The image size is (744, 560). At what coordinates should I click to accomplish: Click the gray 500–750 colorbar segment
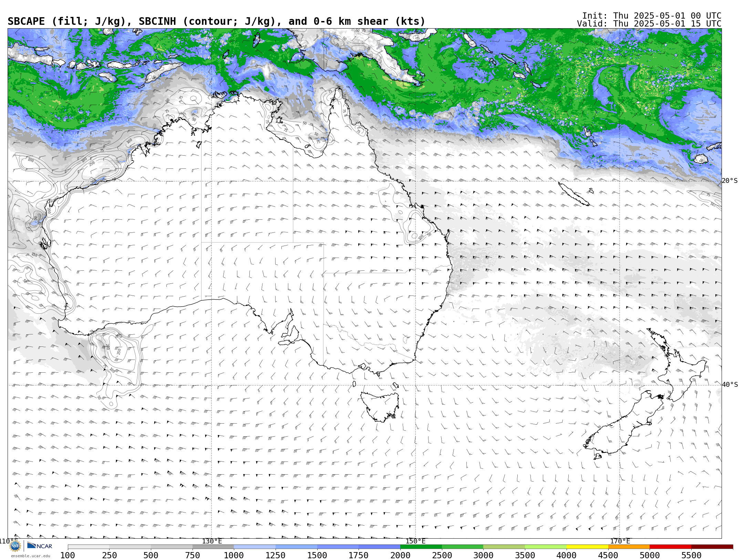tap(172, 547)
